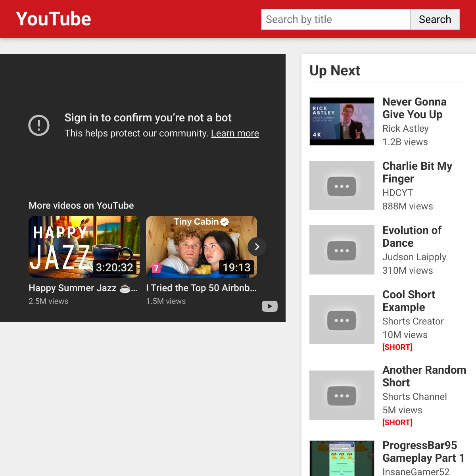This screenshot has height=476, width=476.
Task: Click the Up Next heading
Action: pyautogui.click(x=335, y=71)
